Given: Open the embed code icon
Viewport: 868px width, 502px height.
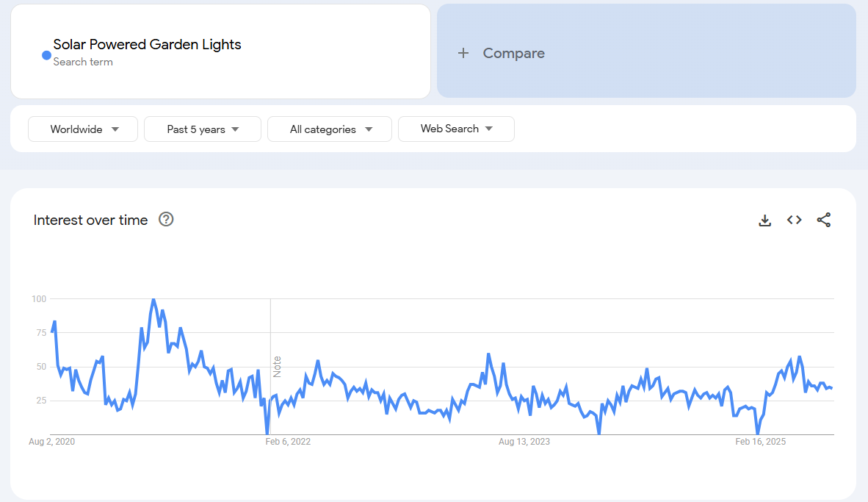Looking at the screenshot, I should tap(794, 220).
